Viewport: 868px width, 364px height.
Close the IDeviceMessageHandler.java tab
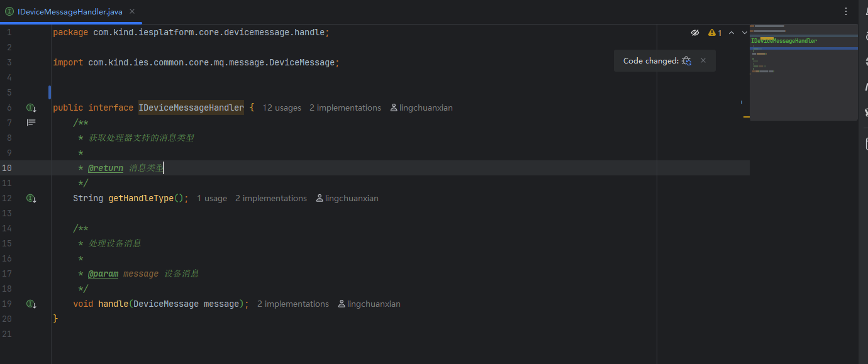[132, 12]
